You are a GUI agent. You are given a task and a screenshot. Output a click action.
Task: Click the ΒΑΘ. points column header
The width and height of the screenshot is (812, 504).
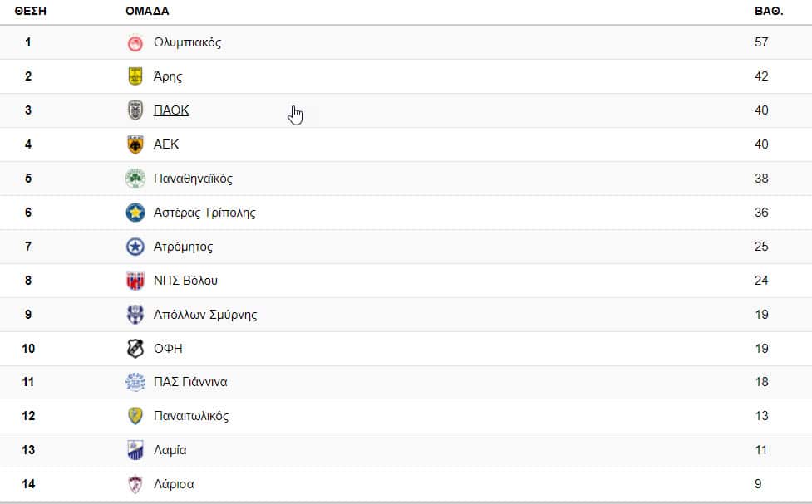tap(768, 12)
